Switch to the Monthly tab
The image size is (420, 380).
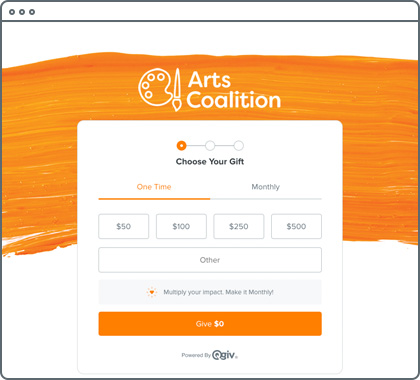pyautogui.click(x=266, y=187)
